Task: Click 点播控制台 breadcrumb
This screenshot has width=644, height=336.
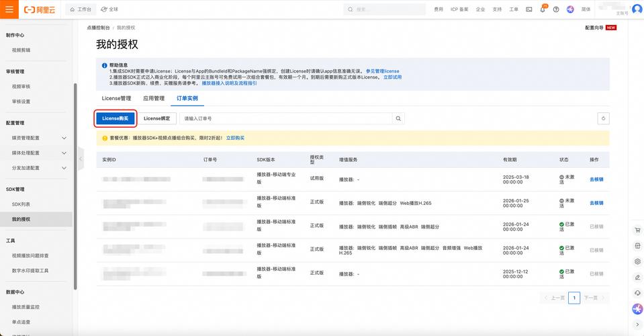Action: click(98, 28)
